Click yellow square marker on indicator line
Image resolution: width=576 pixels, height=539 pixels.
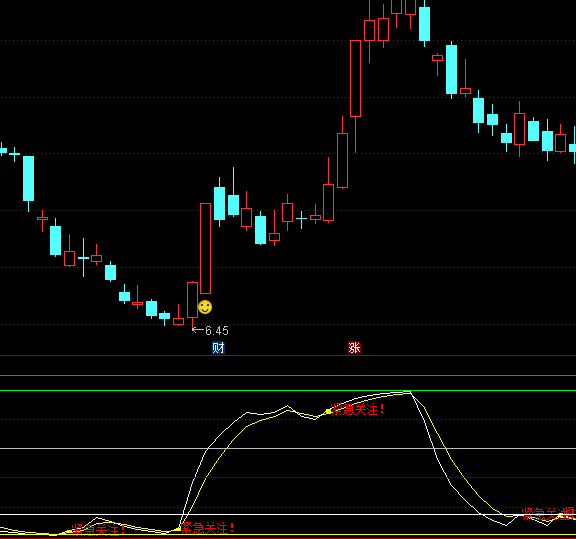pos(328,412)
